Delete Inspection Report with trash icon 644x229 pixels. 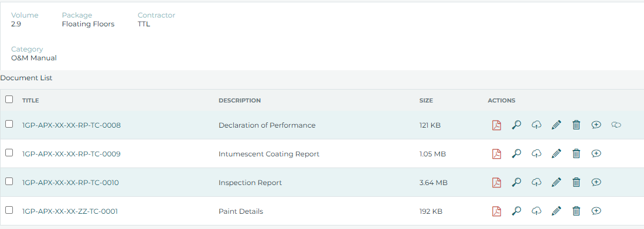[576, 182]
